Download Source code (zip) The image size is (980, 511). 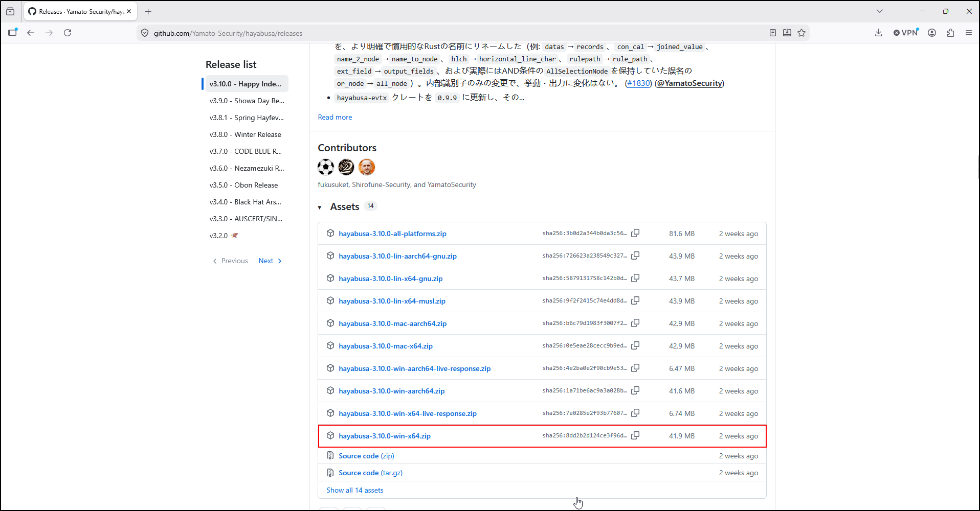(x=366, y=456)
